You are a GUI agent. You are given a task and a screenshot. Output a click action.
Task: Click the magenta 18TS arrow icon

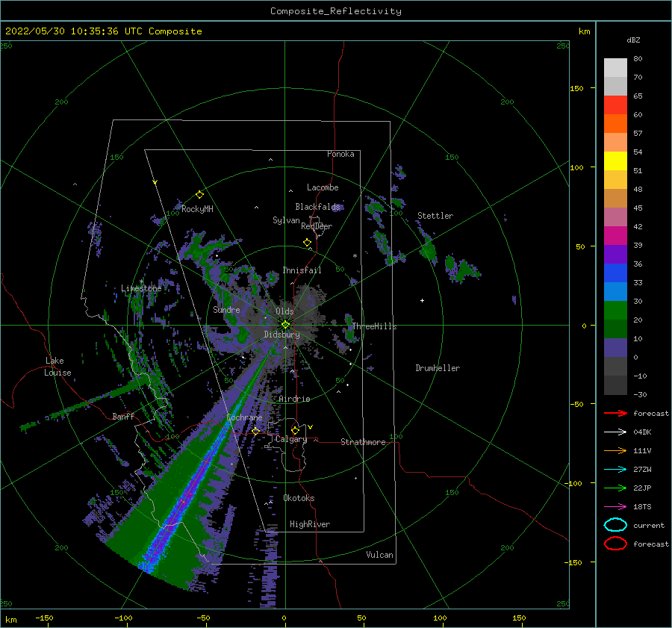[x=615, y=507]
